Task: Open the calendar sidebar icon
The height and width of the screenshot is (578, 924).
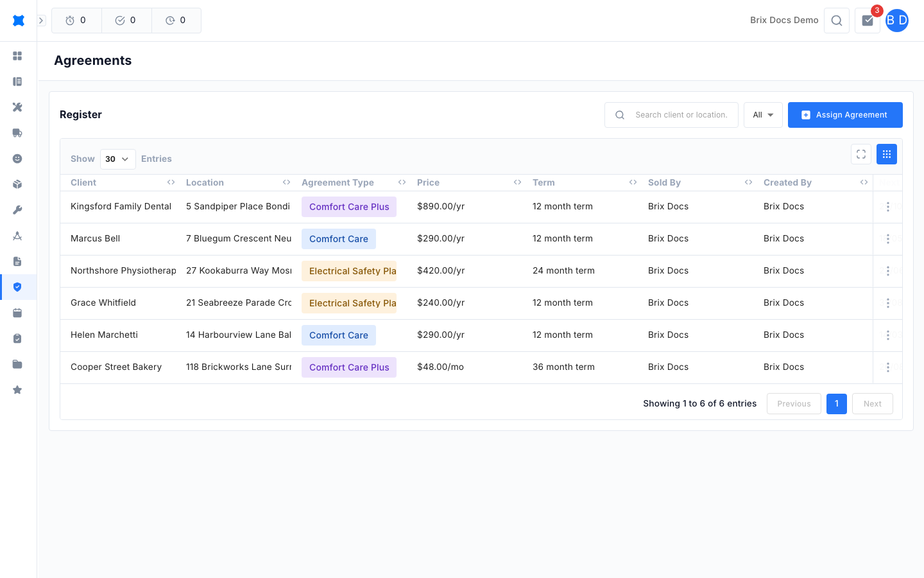Action: point(17,313)
